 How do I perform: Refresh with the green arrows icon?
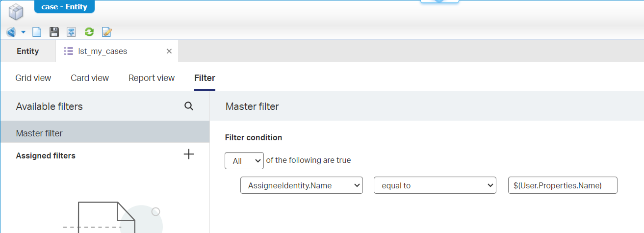[x=89, y=32]
